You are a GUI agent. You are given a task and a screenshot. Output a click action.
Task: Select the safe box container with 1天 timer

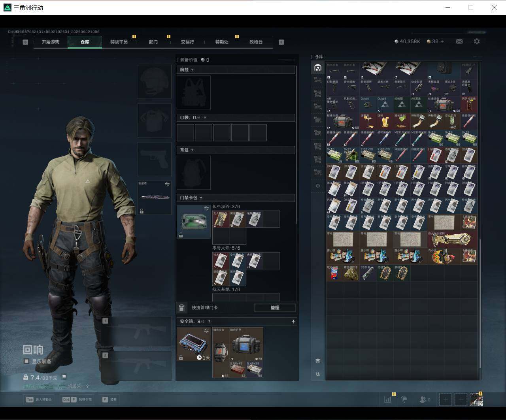[194, 344]
